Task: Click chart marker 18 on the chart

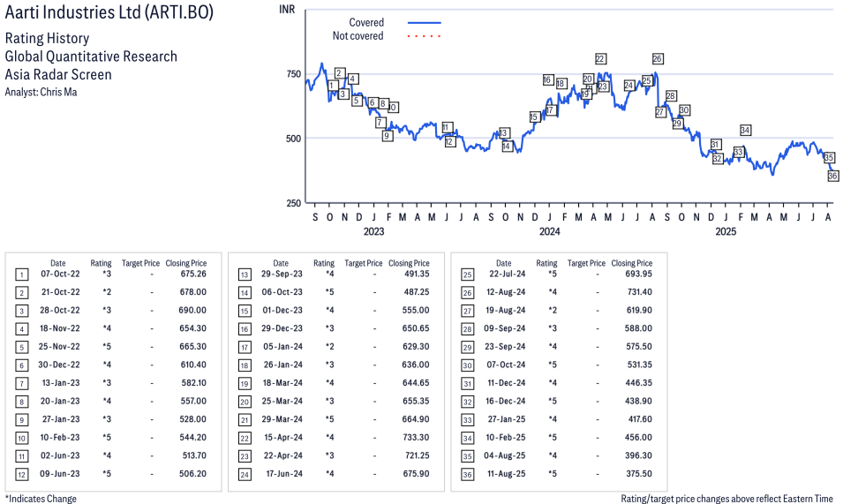Action: tap(561, 83)
